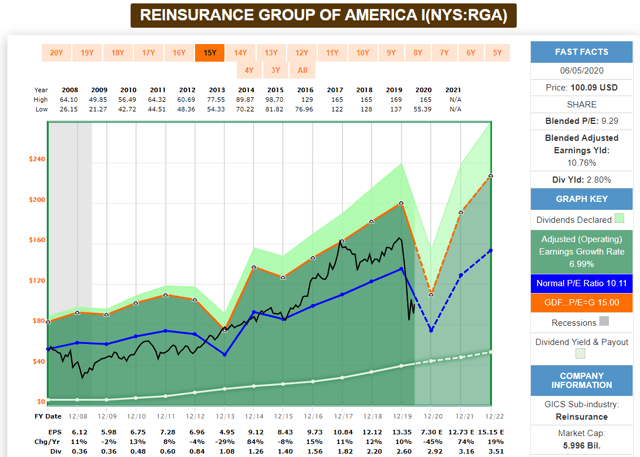Click the $120 y-axis label
The height and width of the screenshot is (457, 640).
37,280
